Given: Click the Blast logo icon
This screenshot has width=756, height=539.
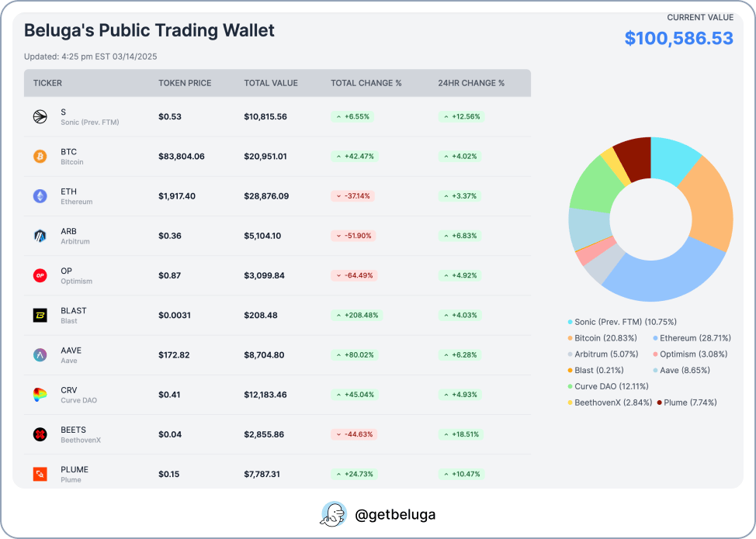Looking at the screenshot, I should click(x=40, y=316).
